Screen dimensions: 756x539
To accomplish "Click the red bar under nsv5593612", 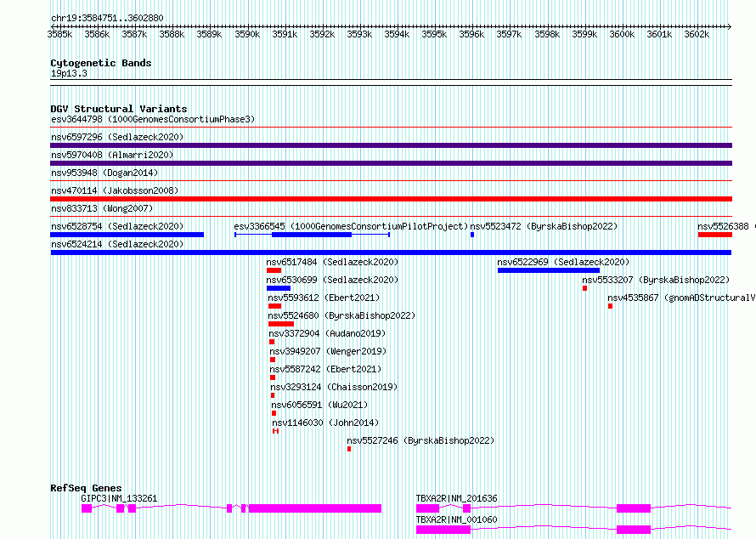I will (275, 306).
